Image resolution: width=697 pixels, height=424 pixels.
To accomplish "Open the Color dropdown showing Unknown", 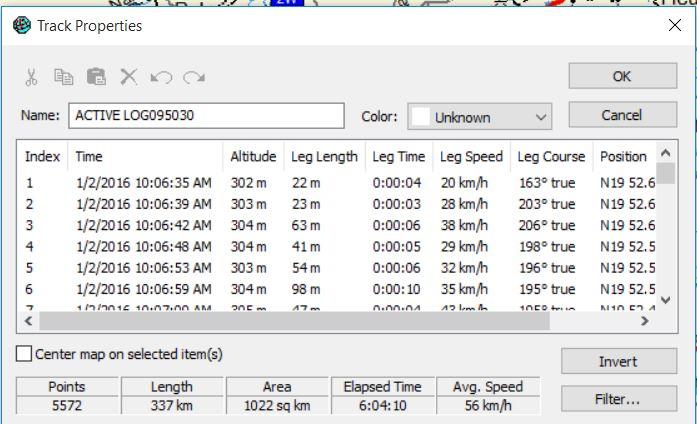I will tap(480, 117).
